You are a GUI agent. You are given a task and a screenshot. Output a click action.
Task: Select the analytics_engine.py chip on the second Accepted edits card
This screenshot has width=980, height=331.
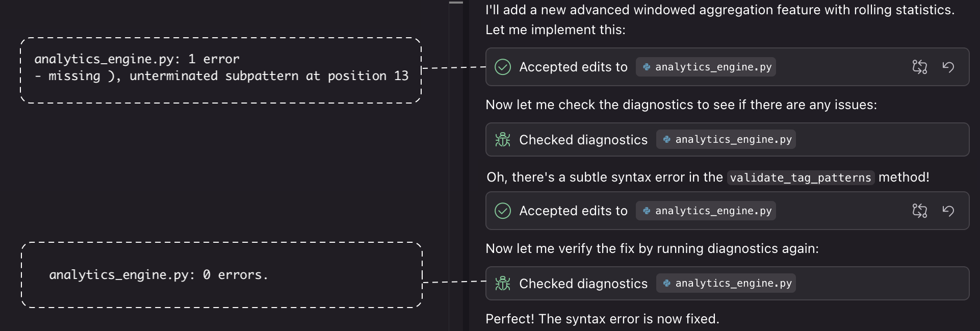pyautogui.click(x=706, y=211)
